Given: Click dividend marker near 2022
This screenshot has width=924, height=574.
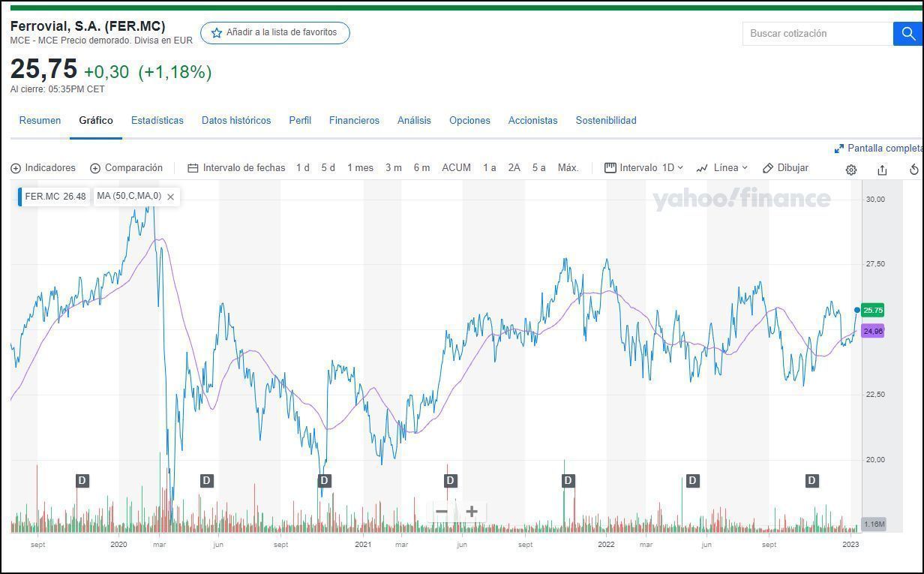Looking at the screenshot, I should [568, 480].
